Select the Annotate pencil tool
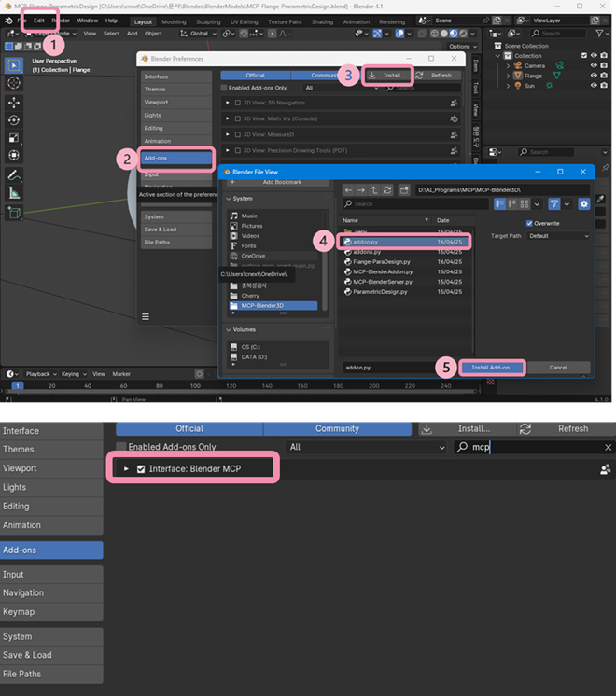Viewport: 616px width, 696px height. [14, 174]
